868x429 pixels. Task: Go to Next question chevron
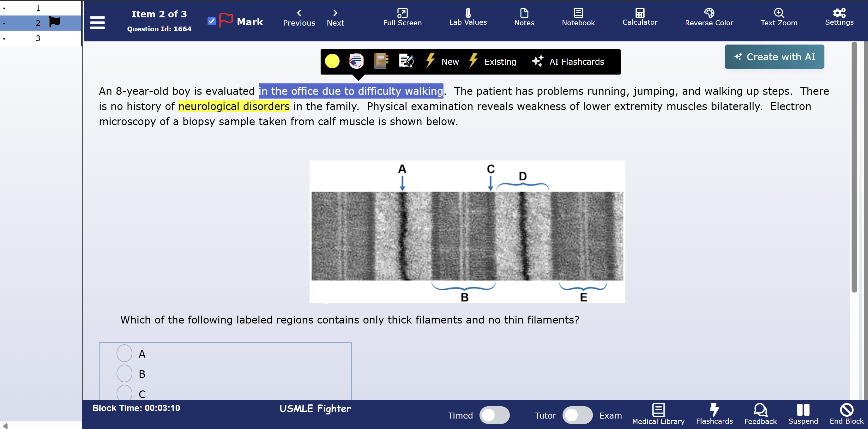pos(335,14)
